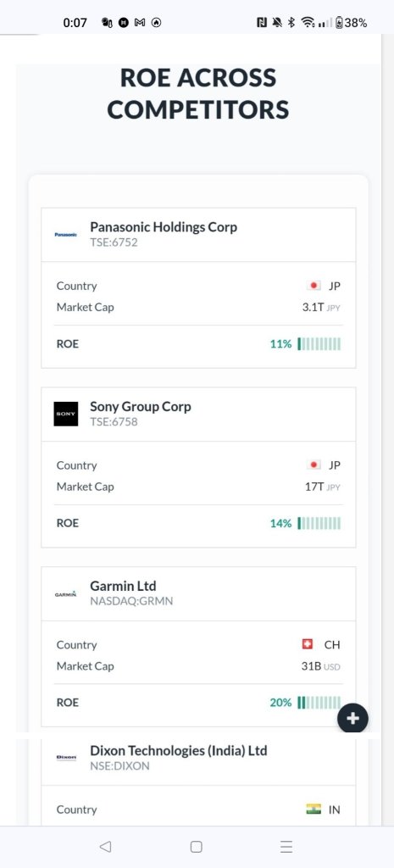Tap the floating plus button
394x868 pixels.
pos(353,719)
